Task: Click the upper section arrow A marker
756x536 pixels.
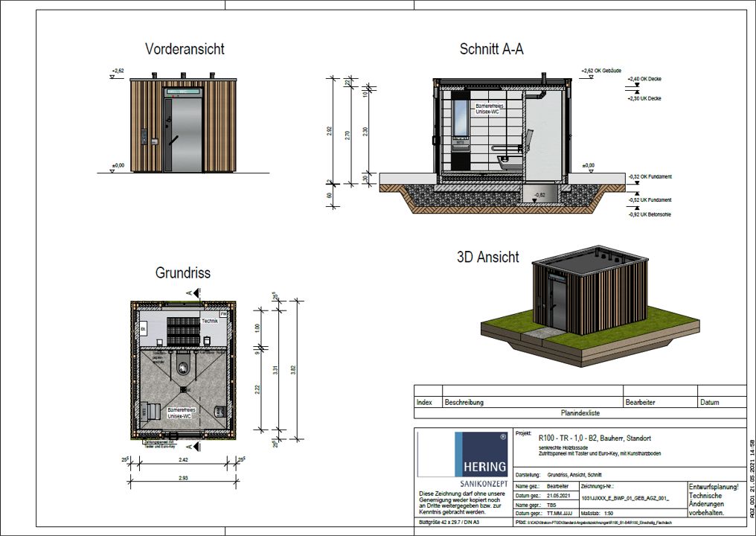Action: coord(196,293)
